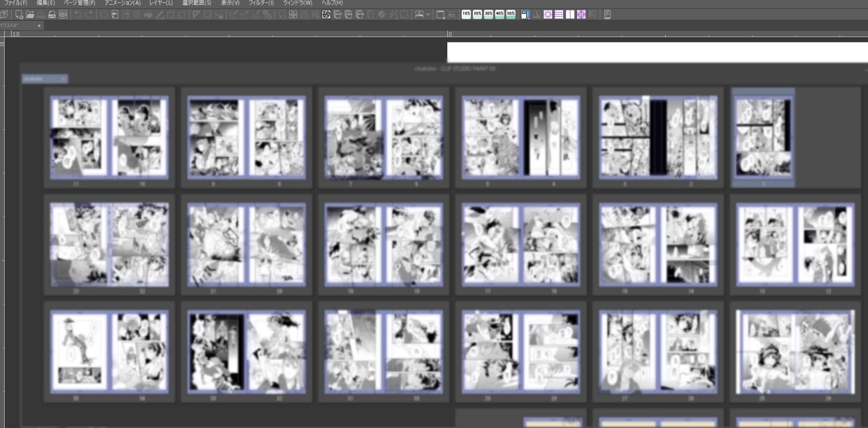Open the ファイル(F) menu

(x=16, y=3)
